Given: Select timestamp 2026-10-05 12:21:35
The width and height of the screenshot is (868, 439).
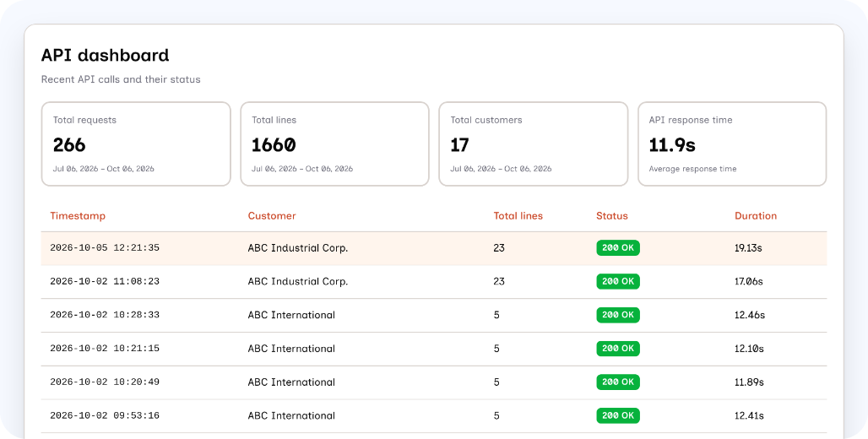Looking at the screenshot, I should (105, 248).
